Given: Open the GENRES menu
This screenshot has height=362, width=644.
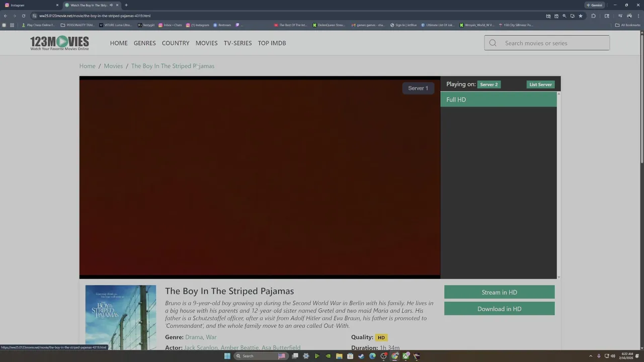Looking at the screenshot, I should pos(145,43).
